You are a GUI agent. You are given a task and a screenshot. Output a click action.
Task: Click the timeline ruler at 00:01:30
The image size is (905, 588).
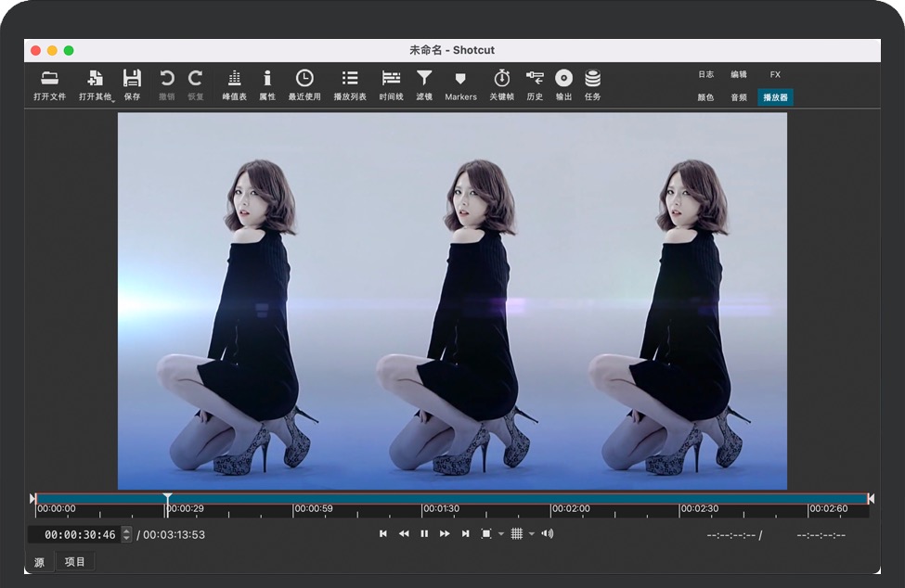click(422, 508)
